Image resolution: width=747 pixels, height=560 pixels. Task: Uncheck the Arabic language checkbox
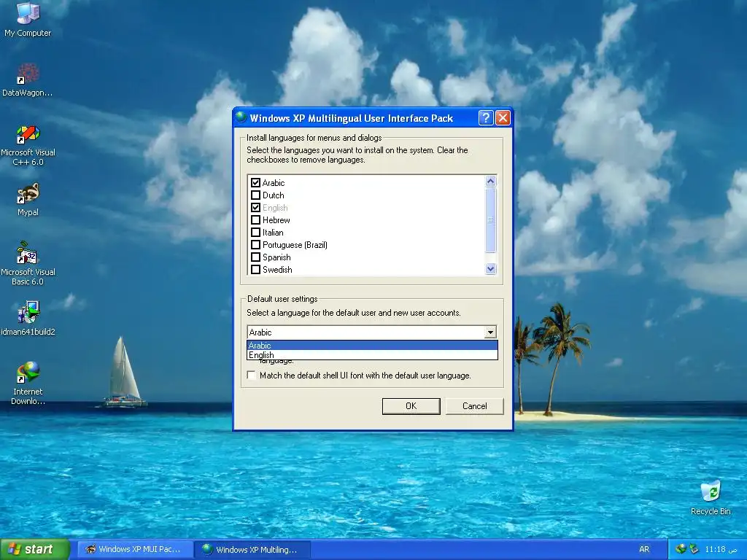tap(255, 182)
